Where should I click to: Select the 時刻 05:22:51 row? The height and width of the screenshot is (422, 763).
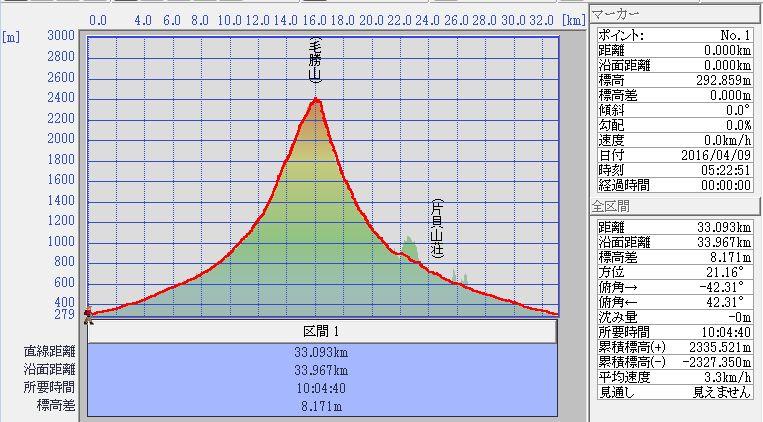point(673,170)
